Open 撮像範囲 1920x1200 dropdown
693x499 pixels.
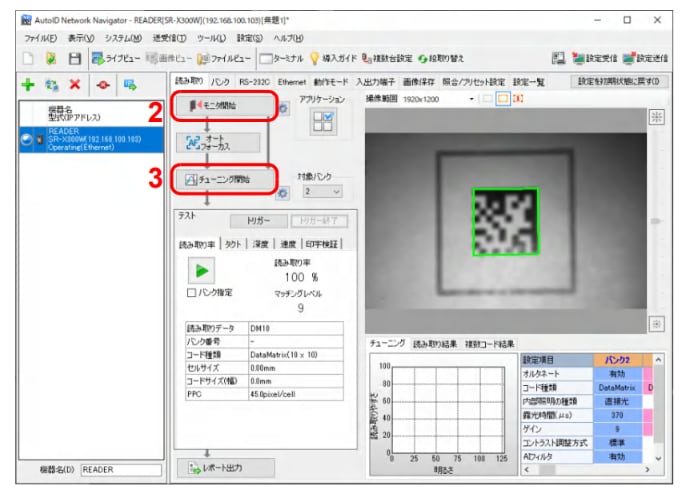(472, 99)
